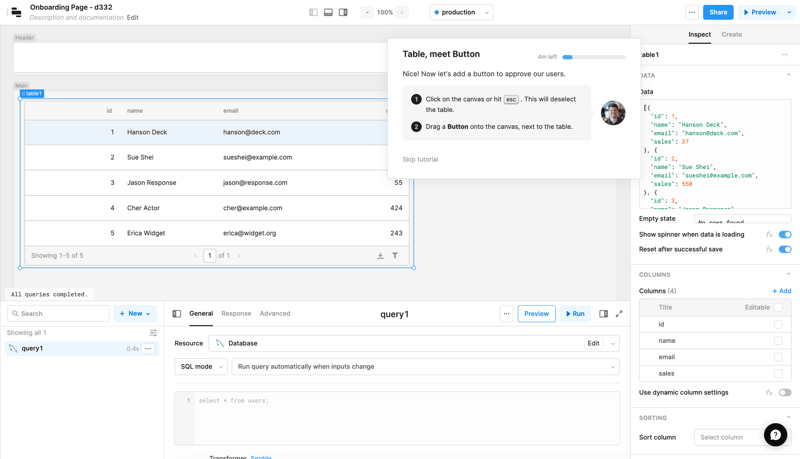Check editable box for sales column
The image size is (800, 459).
778,373
